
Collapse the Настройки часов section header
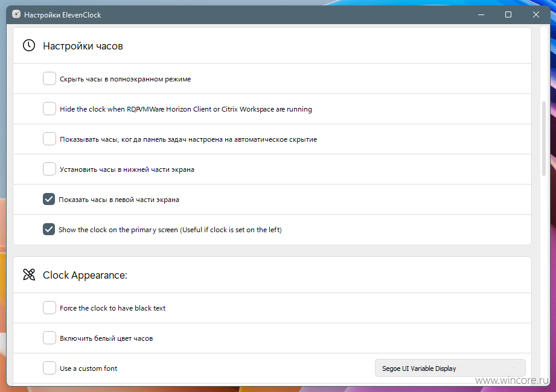[272, 46]
